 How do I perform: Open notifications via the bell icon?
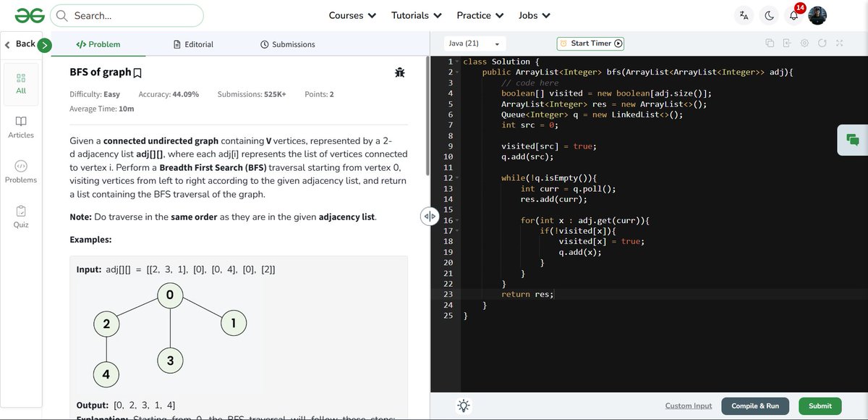point(793,14)
